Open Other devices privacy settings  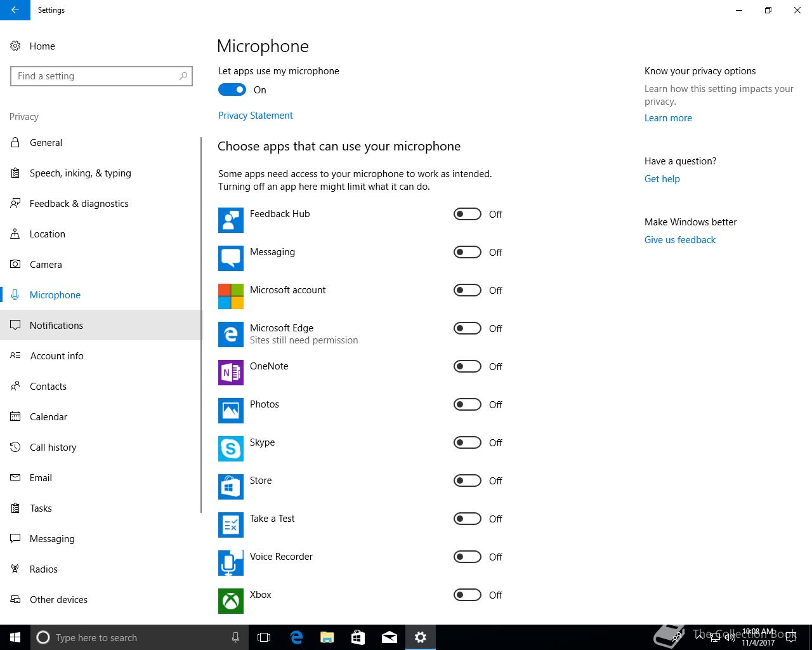click(x=100, y=600)
